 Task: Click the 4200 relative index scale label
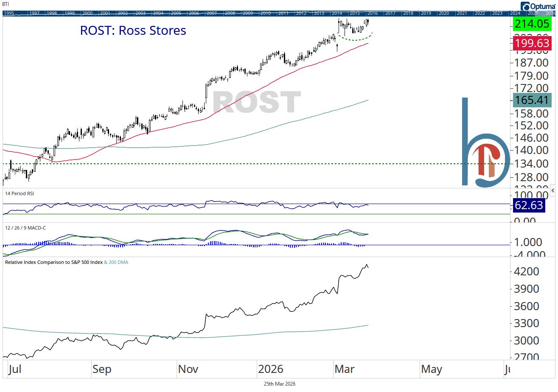527,272
